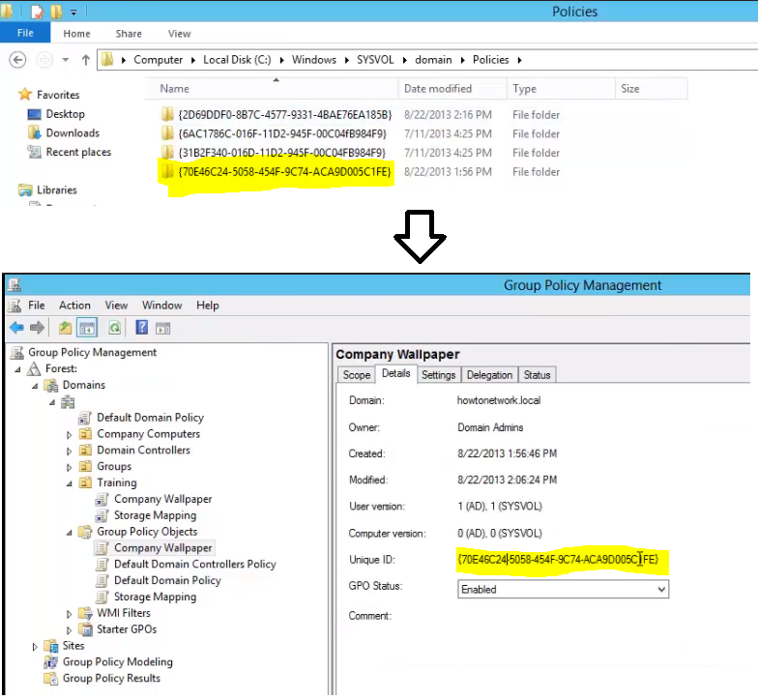Open the GPMC View menu
This screenshot has width=758, height=700.
coord(116,306)
